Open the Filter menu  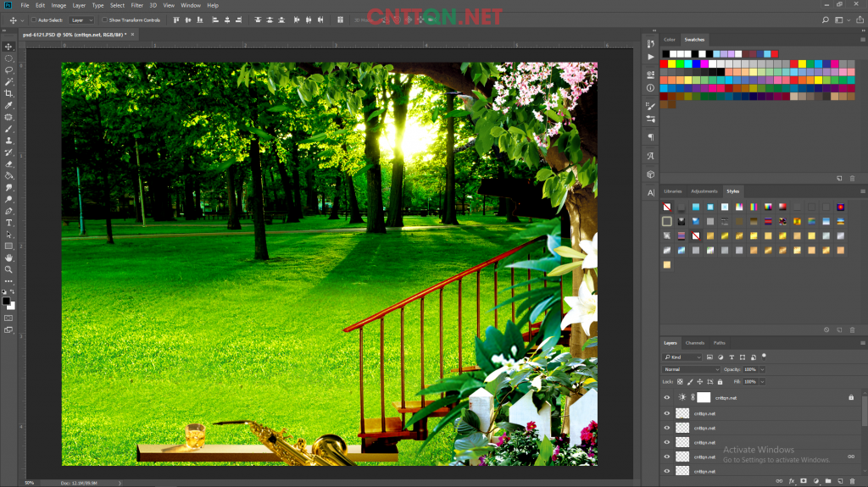136,6
